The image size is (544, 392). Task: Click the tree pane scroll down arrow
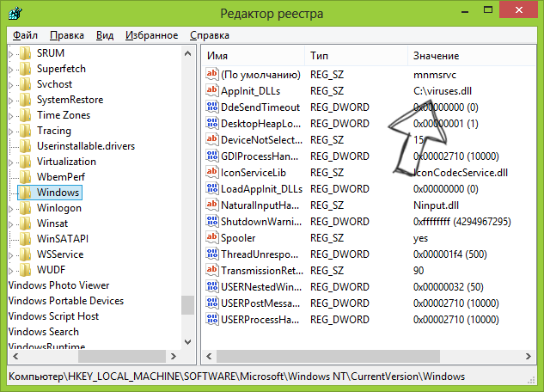(x=187, y=342)
